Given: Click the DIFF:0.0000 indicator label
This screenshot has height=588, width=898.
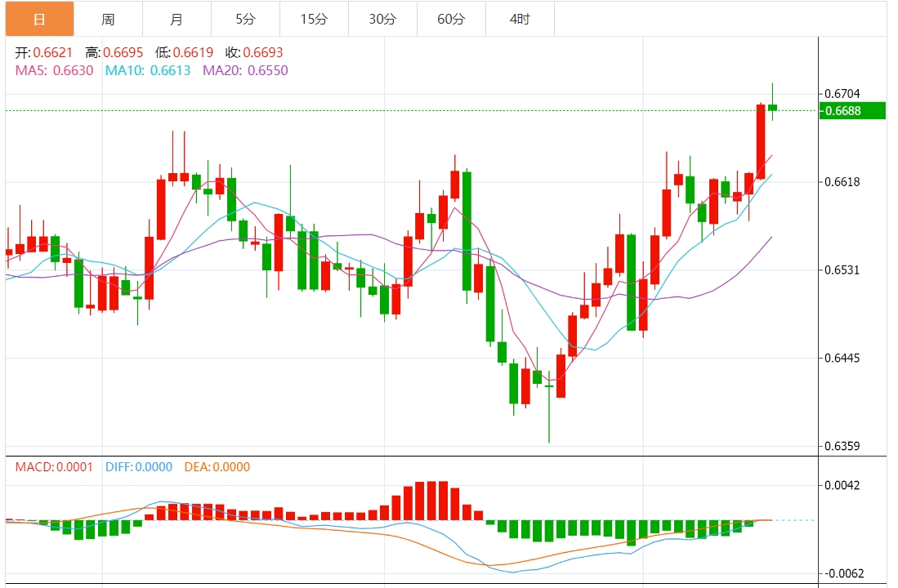Looking at the screenshot, I should [139, 467].
